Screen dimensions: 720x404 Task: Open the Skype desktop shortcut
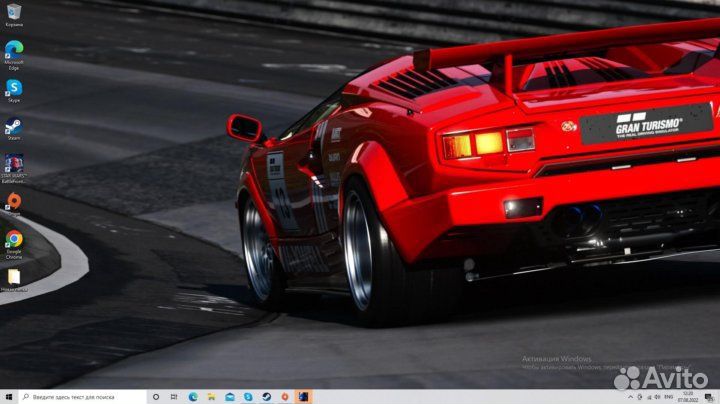click(14, 88)
